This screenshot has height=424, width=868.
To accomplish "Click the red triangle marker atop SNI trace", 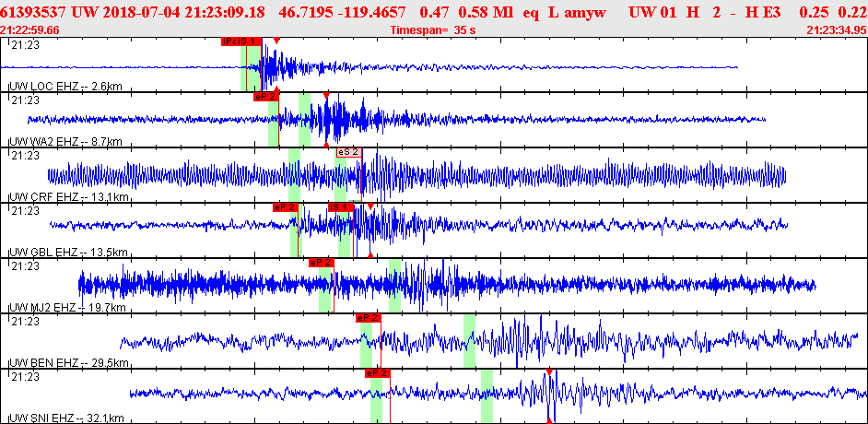I will [x=549, y=372].
